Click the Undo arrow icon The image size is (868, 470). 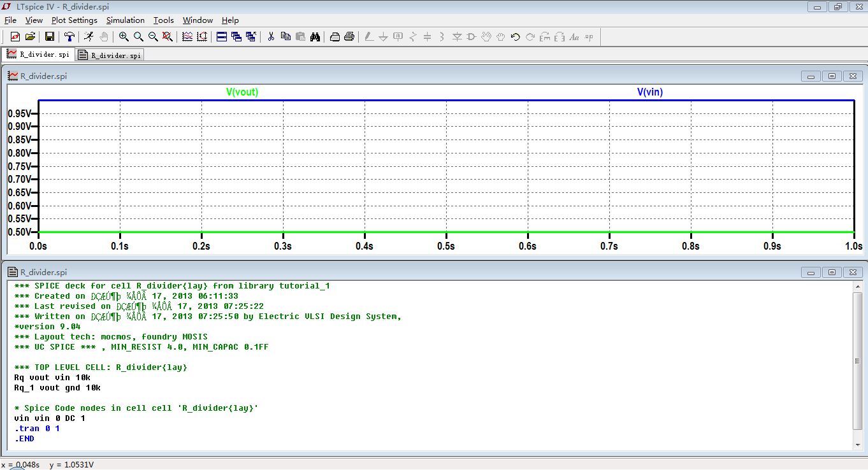click(515, 37)
